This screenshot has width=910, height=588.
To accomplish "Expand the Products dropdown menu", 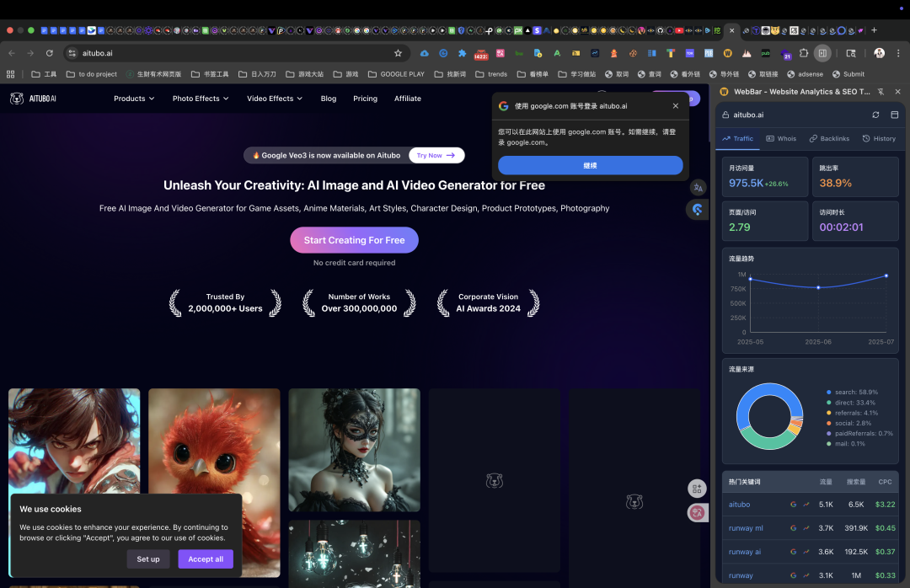I will 134,99.
